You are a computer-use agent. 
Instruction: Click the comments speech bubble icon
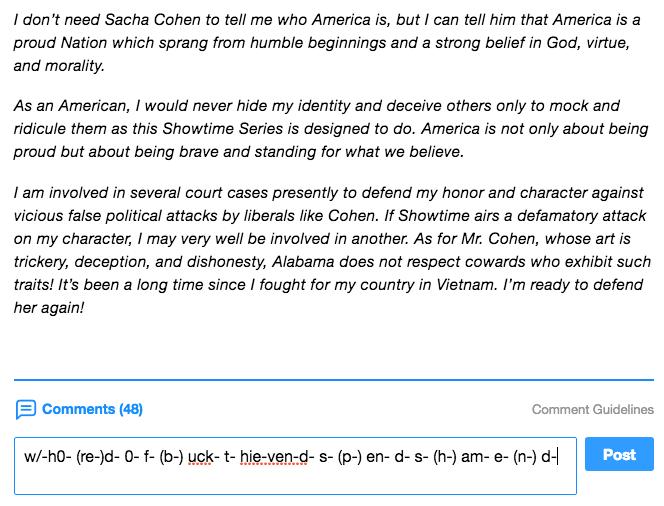point(26,409)
